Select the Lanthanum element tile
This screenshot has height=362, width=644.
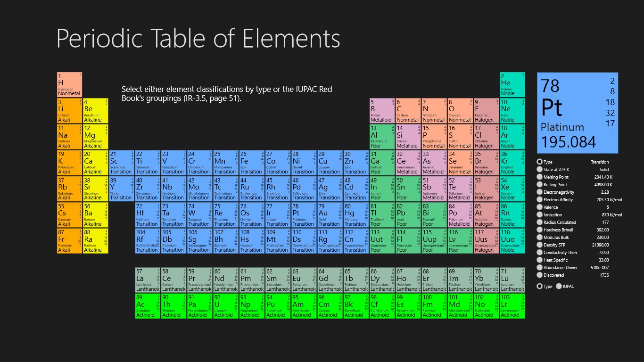pyautogui.click(x=148, y=280)
